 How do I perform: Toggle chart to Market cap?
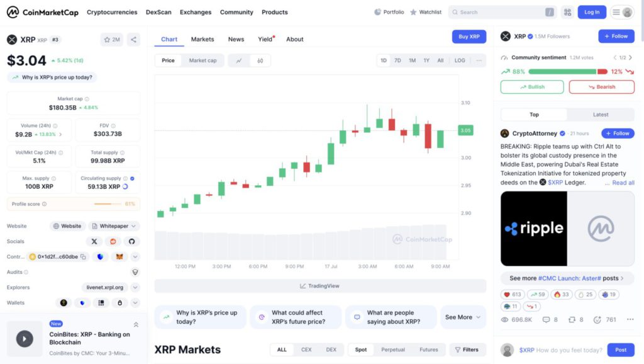click(x=203, y=60)
